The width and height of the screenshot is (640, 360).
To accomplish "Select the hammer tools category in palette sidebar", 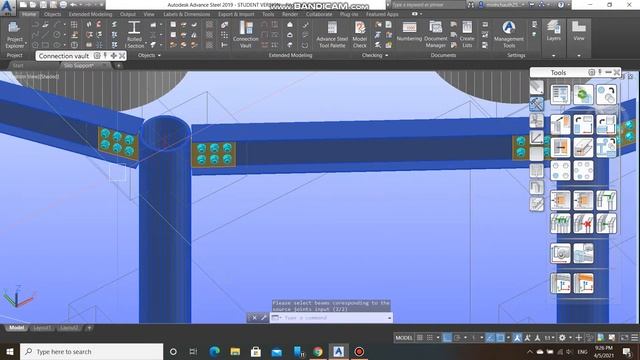I will click(536, 104).
